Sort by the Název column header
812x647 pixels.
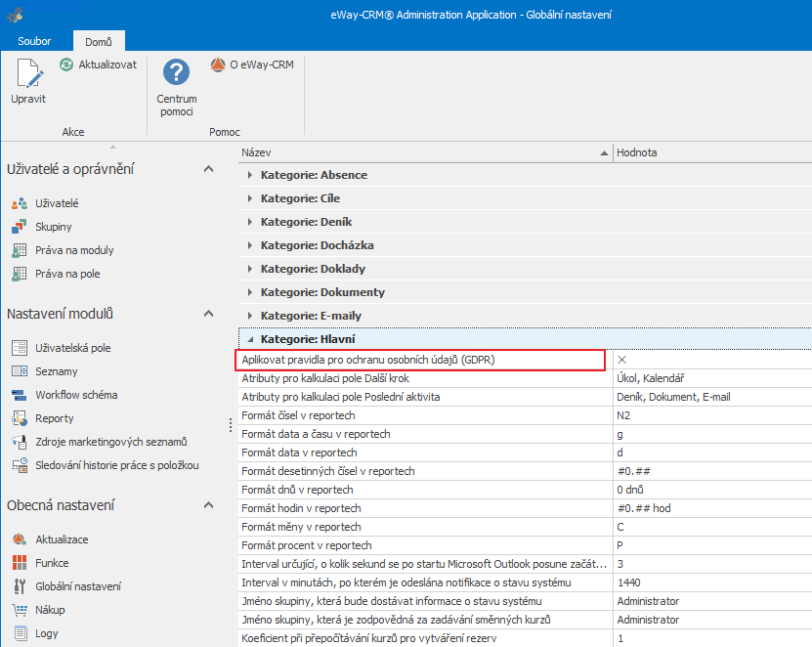[425, 152]
